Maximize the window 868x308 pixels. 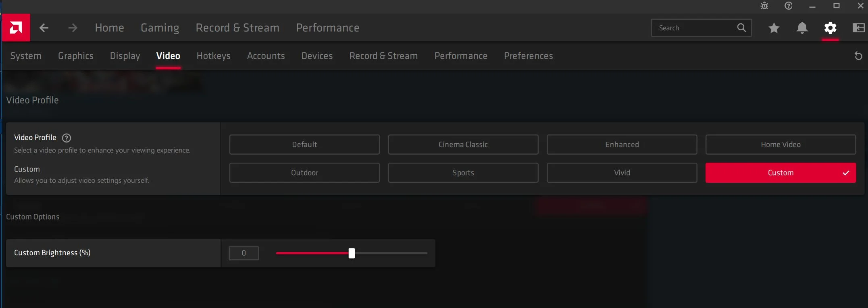[x=837, y=6]
